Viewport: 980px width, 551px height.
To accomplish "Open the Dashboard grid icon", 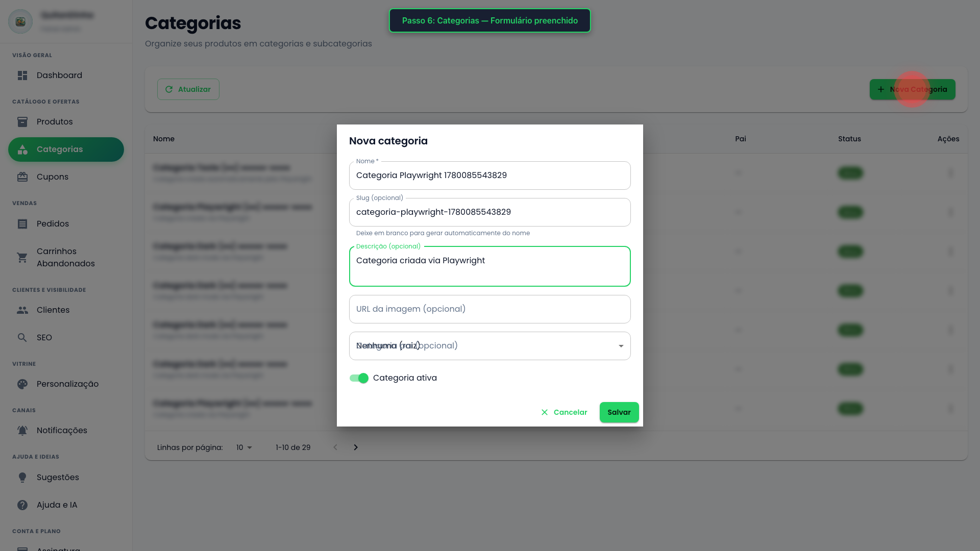I will pos(22,76).
